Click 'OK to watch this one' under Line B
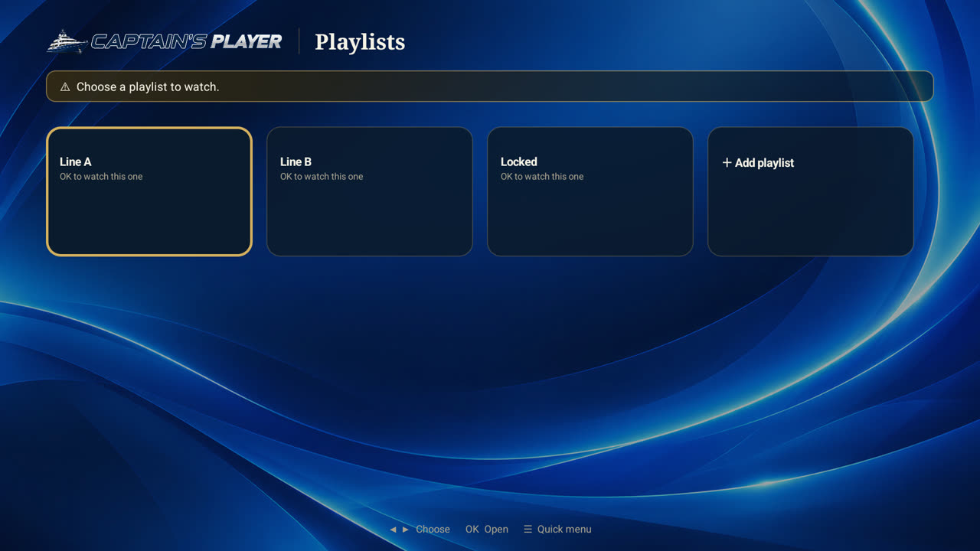The image size is (980, 551). (322, 177)
